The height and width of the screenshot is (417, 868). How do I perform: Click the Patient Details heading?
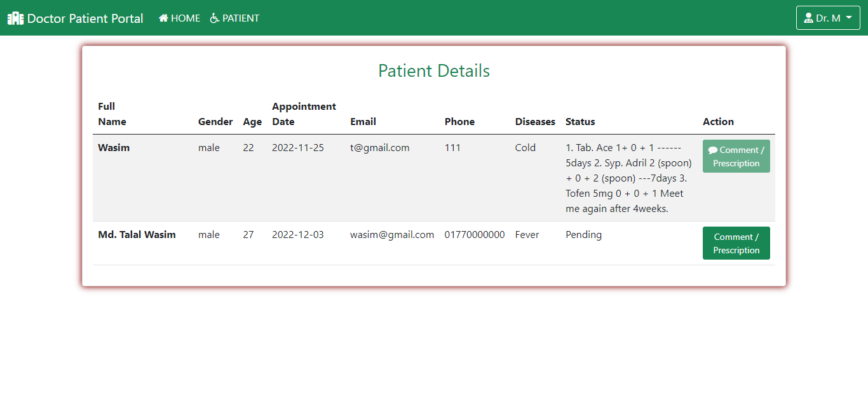(x=434, y=70)
